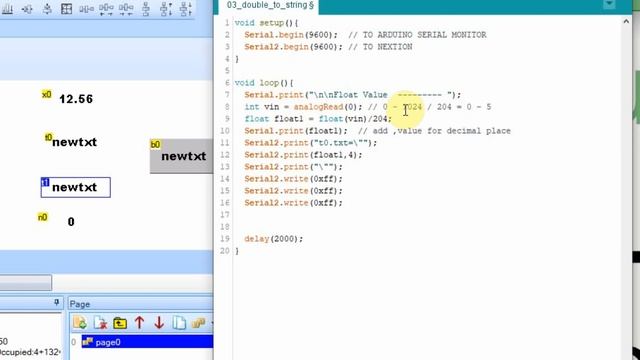The image size is (640, 360).
Task: Switch to the 03_double_to_string tab
Action: tap(270, 6)
